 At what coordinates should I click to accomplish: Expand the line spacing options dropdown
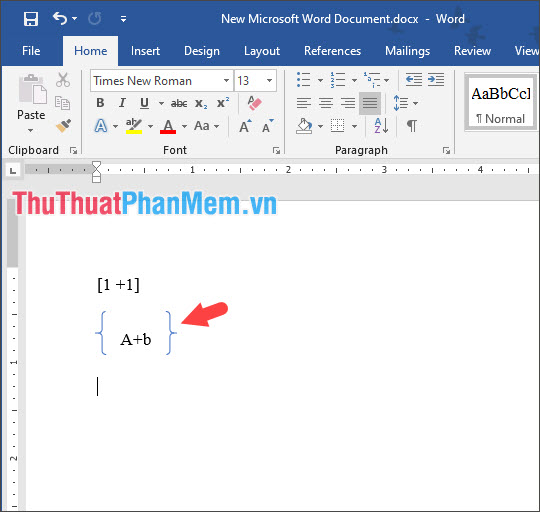coord(416,103)
